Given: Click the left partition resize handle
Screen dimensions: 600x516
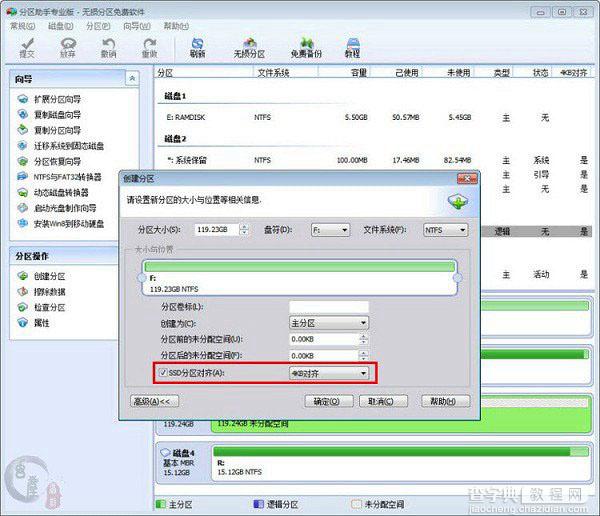Looking at the screenshot, I should (142, 277).
